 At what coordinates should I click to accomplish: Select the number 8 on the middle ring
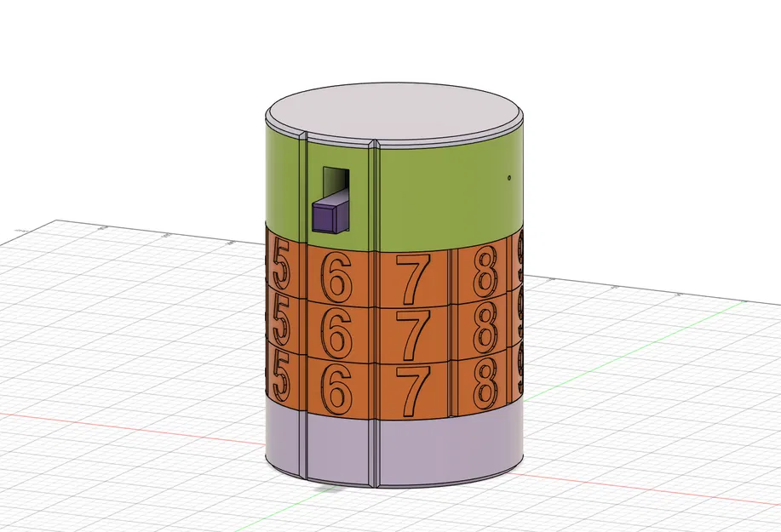pyautogui.click(x=485, y=329)
